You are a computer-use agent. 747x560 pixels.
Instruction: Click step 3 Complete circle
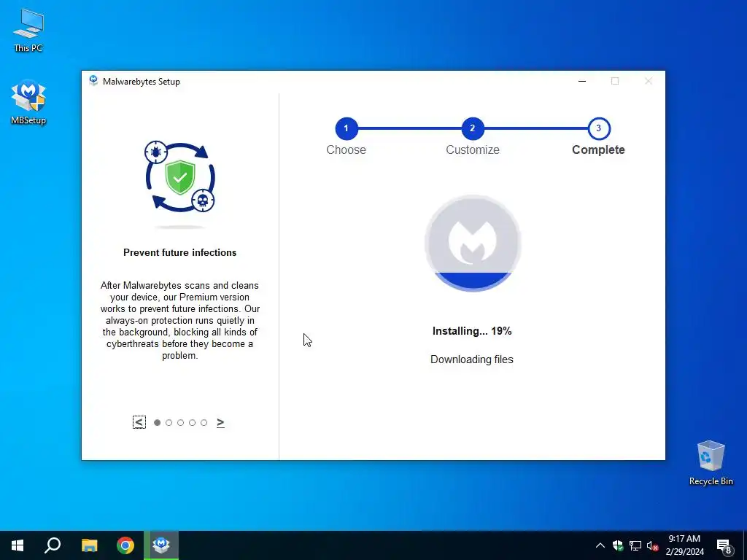point(599,128)
